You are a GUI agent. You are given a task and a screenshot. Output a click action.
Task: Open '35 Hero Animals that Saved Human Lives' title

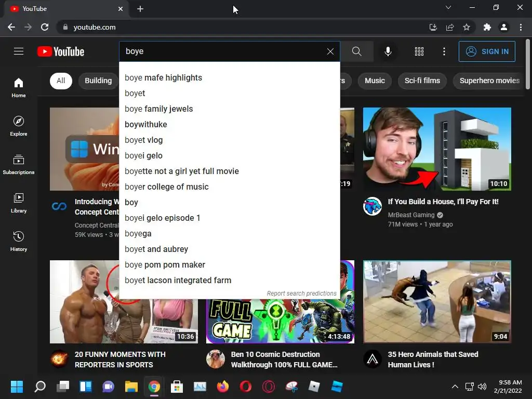click(x=433, y=360)
